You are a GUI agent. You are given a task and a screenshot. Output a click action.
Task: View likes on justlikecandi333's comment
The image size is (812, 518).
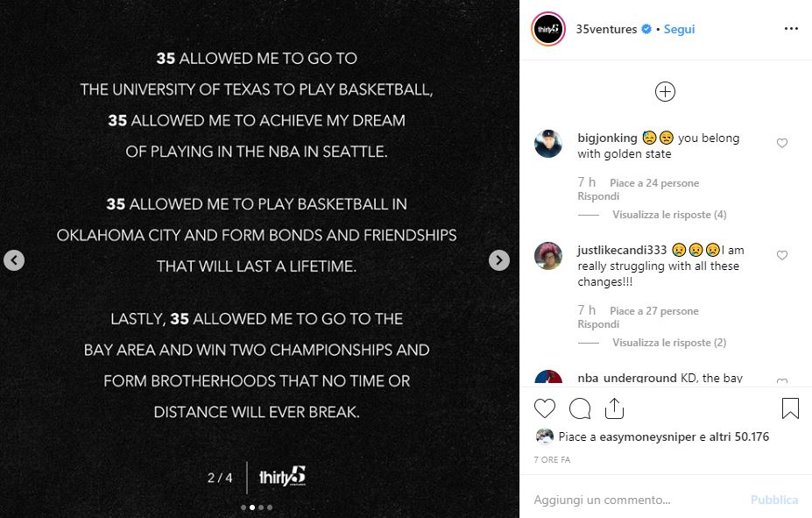[x=653, y=311]
